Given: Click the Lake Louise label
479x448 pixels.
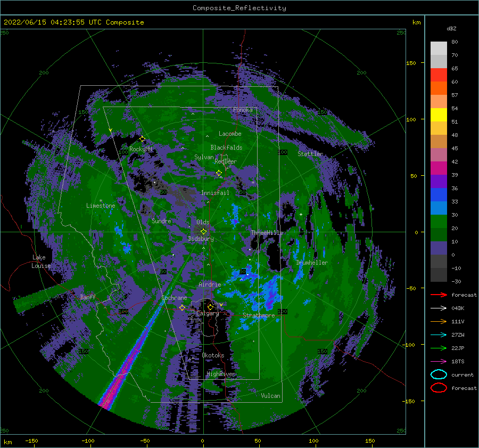Looking at the screenshot, I should tap(41, 262).
